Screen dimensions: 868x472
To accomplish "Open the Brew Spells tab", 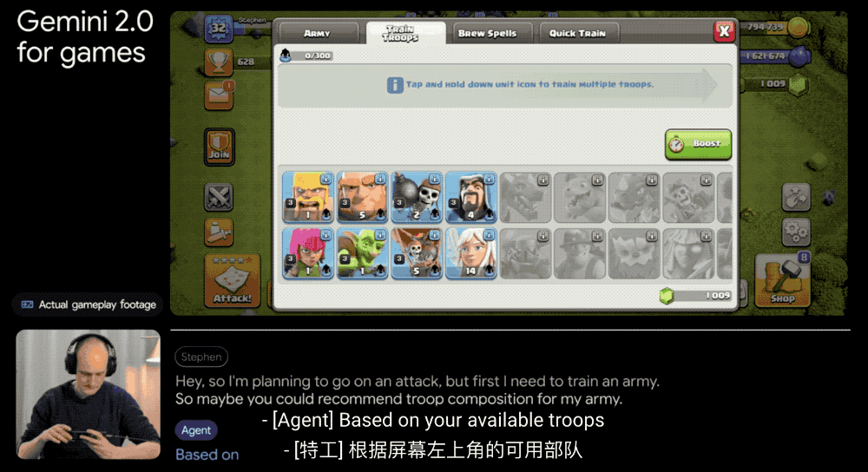I will pos(488,33).
